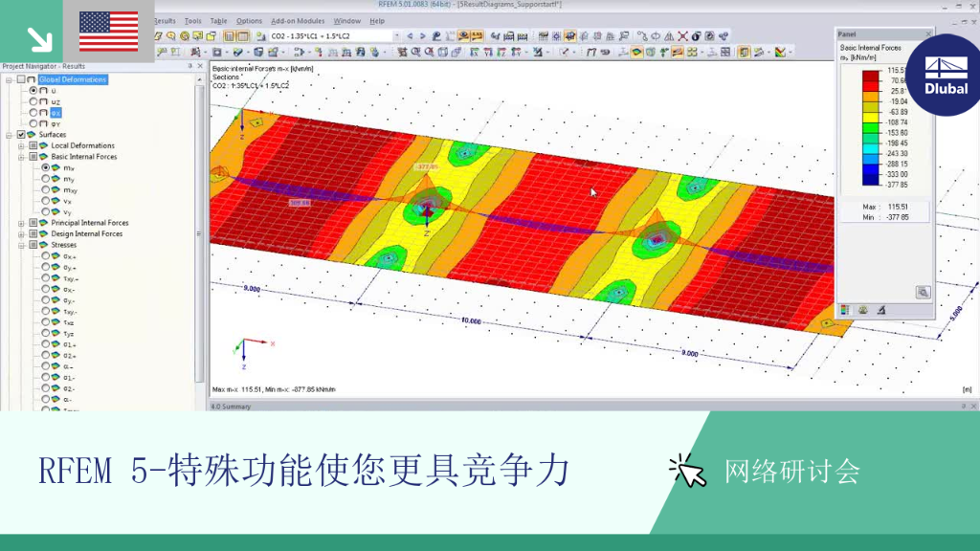Open the CO2 load combination dropdown
Viewport: 980px width, 551px height.
click(x=396, y=36)
